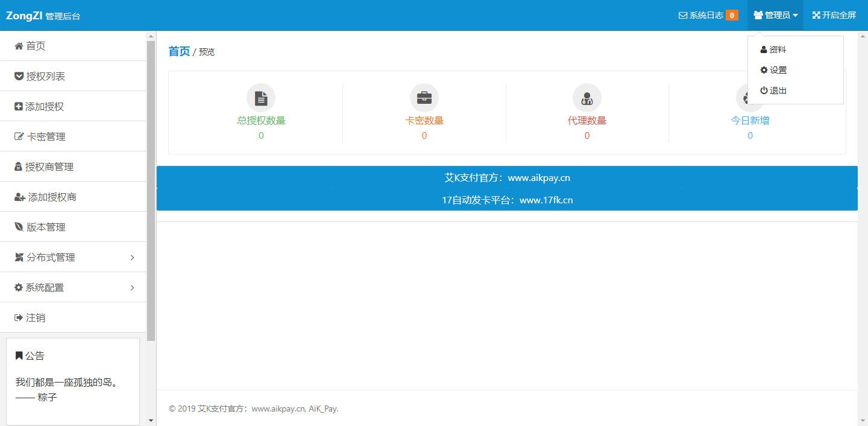Expand the 分布式管理 submenu
Screen dimensions: 868x426
(51, 256)
